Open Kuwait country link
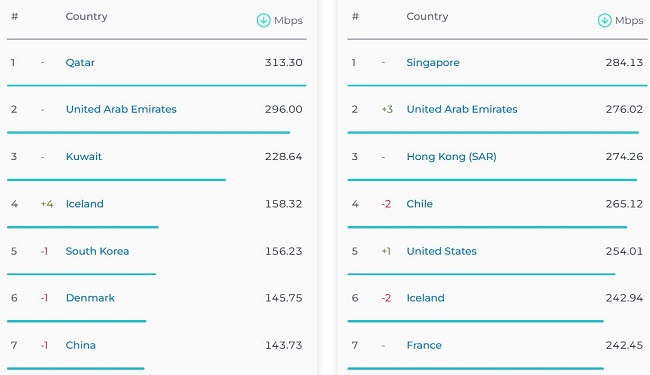Viewport: 650px width, 375px height. 84,157
